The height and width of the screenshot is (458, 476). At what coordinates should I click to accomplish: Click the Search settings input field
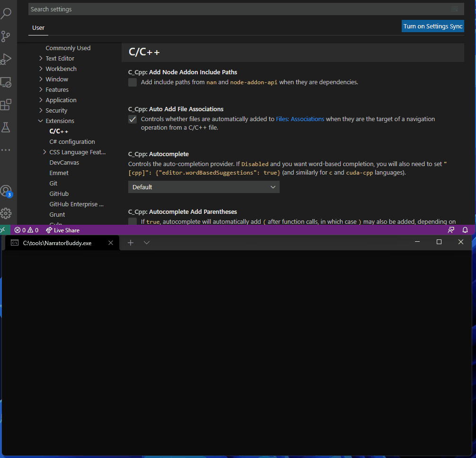point(237,9)
